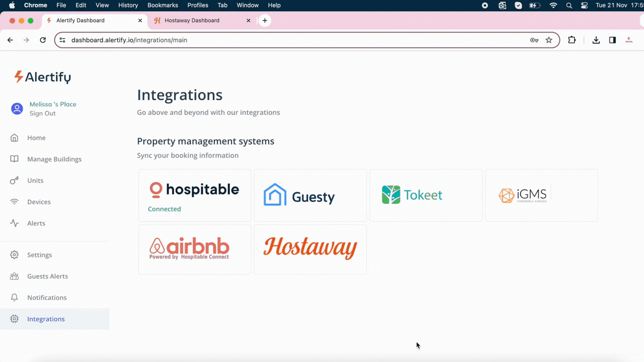The width and height of the screenshot is (644, 362).
Task: Open the Hostaway integration card
Action: pyautogui.click(x=310, y=249)
